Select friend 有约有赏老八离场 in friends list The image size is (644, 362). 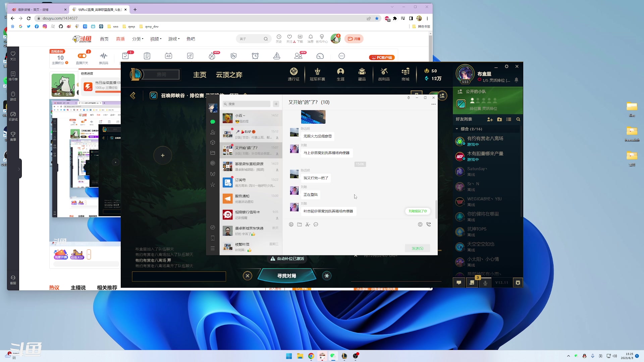pyautogui.click(x=487, y=141)
